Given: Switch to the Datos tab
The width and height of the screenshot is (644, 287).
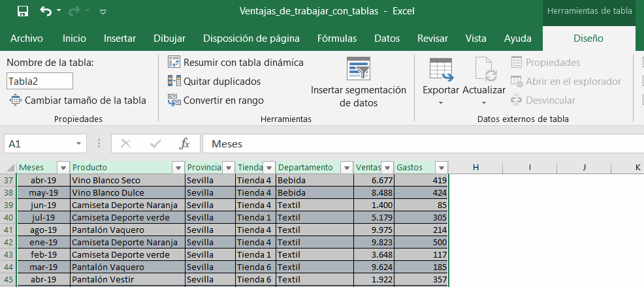Looking at the screenshot, I should [387, 38].
